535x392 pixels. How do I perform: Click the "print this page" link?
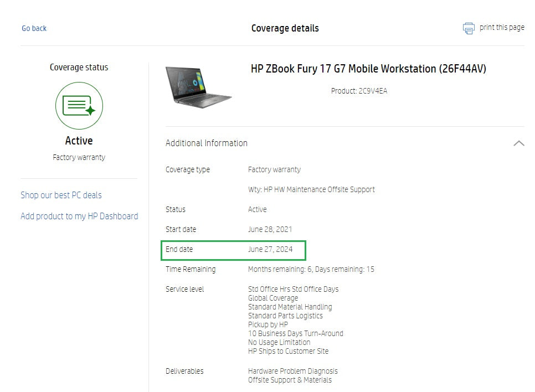tap(502, 28)
